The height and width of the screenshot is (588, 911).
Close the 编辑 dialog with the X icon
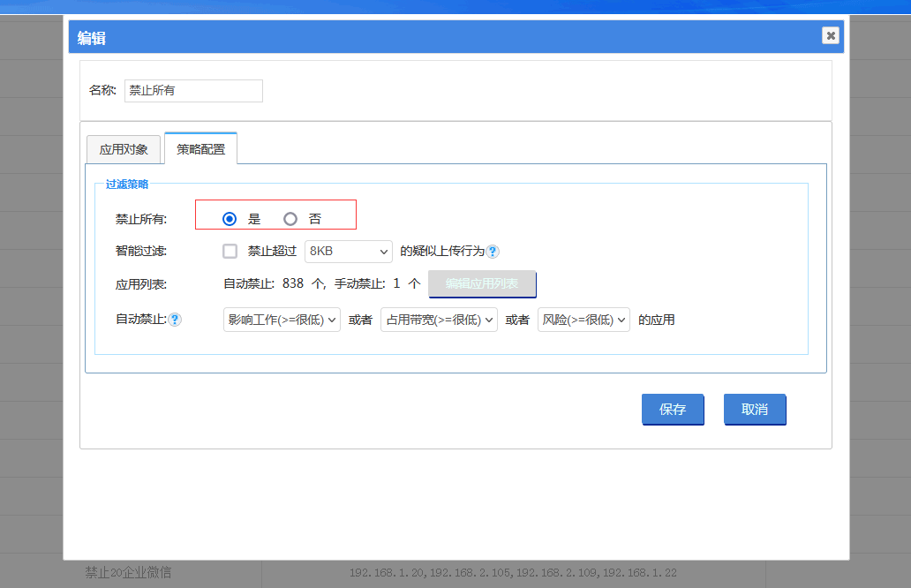pos(830,35)
